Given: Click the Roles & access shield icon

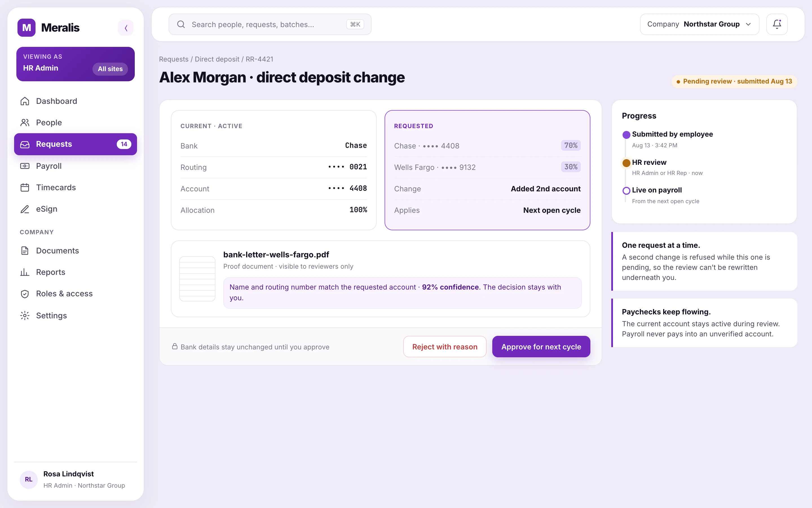Looking at the screenshot, I should click(x=25, y=294).
